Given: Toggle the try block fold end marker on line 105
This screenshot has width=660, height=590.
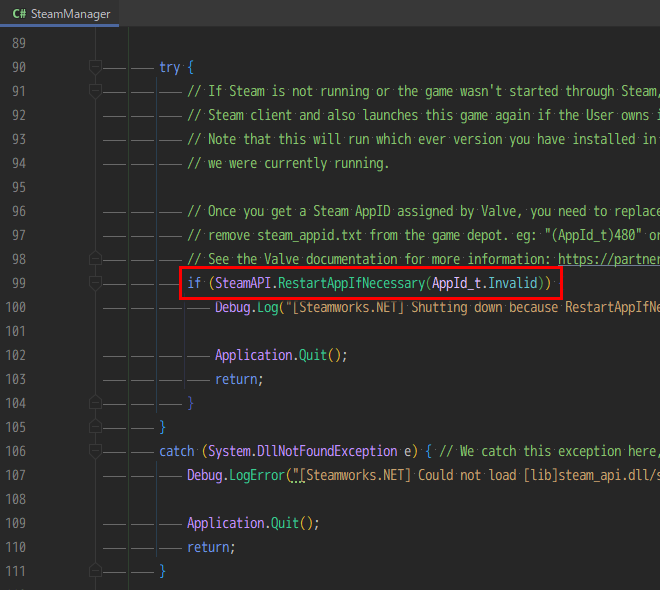Looking at the screenshot, I should (x=96, y=427).
